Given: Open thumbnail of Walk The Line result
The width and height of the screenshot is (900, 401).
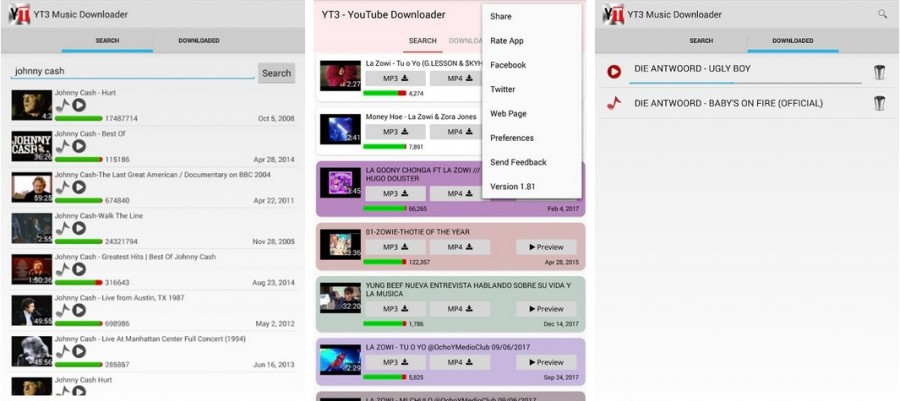Looking at the screenshot, I should (32, 228).
